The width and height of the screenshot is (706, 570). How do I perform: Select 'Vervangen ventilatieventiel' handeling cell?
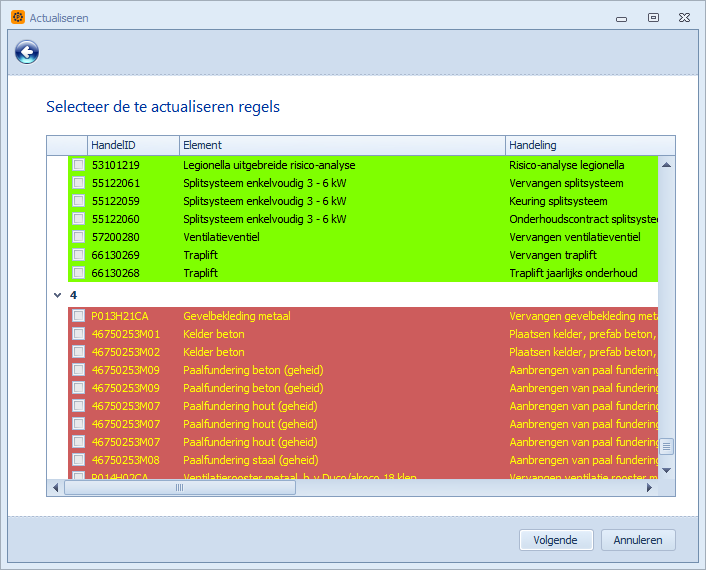582,237
